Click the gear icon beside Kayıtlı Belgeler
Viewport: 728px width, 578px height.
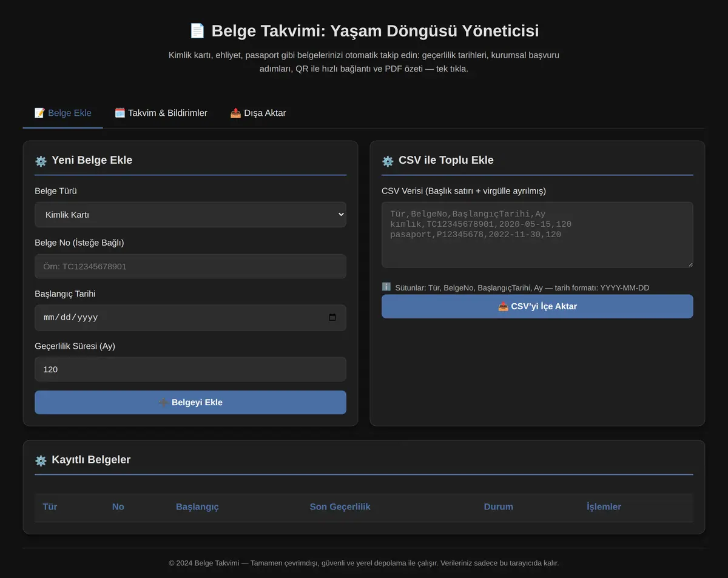click(x=41, y=460)
